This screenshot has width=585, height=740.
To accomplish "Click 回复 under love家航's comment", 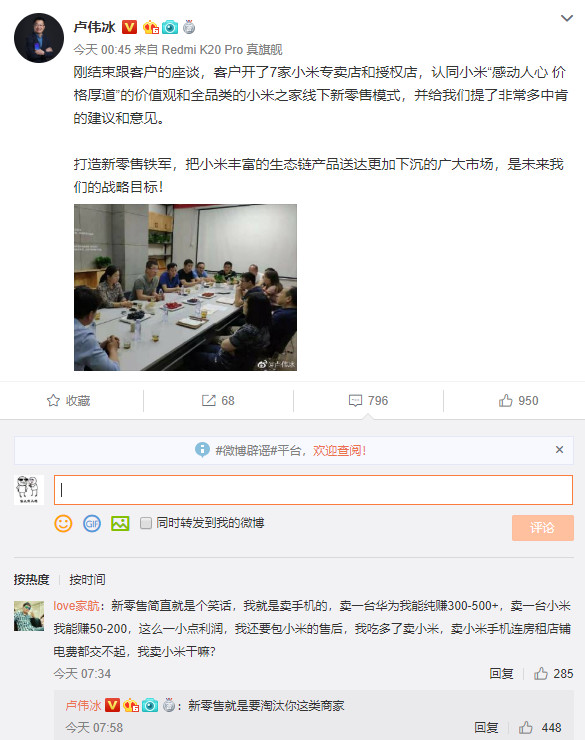I will pos(501,673).
